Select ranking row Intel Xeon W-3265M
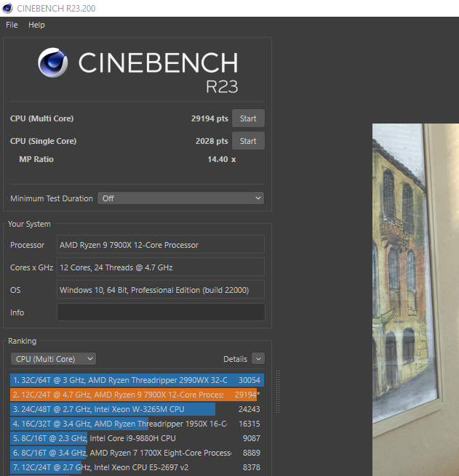The width and height of the screenshot is (459, 476). point(137,409)
